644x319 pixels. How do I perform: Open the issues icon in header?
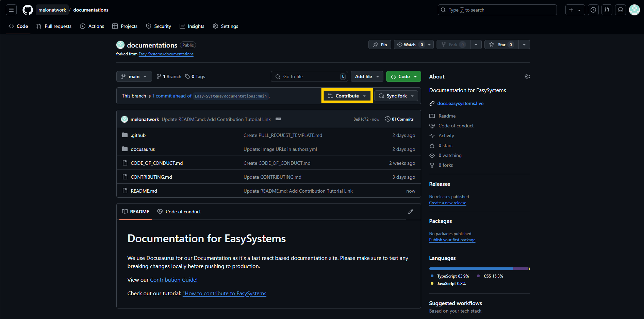(593, 10)
